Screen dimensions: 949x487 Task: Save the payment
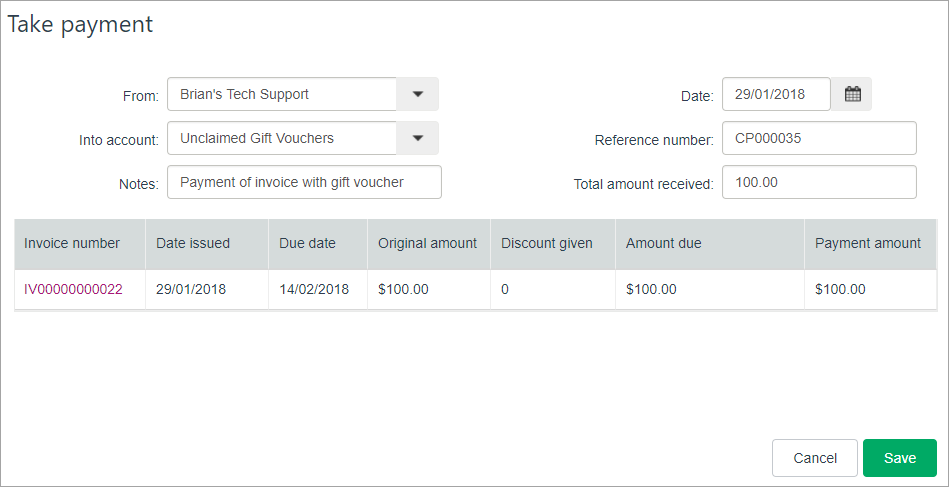point(900,458)
